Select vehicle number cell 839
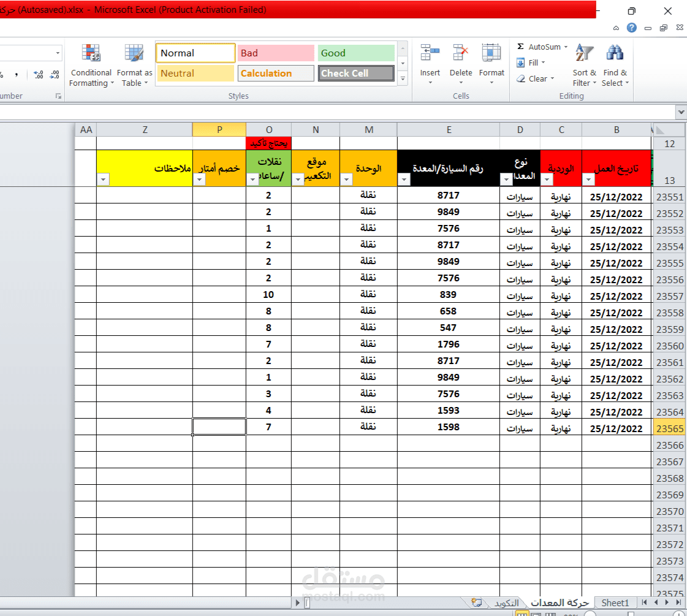 449,295
